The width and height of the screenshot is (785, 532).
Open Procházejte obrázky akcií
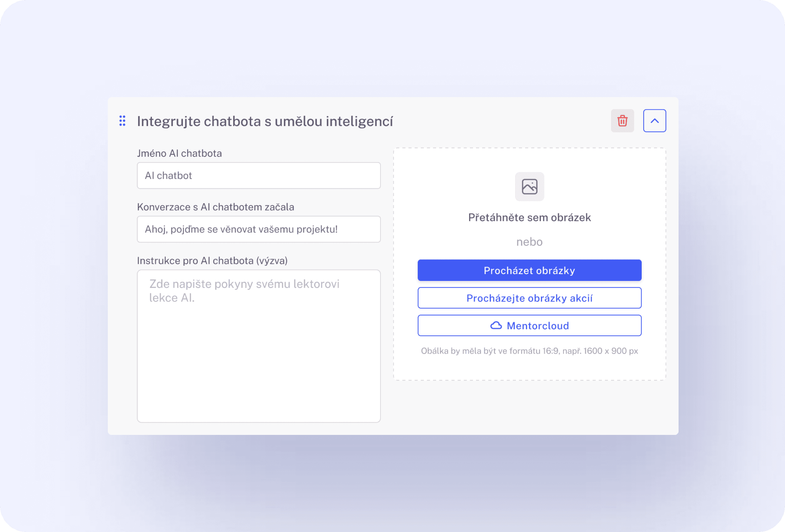point(529,298)
